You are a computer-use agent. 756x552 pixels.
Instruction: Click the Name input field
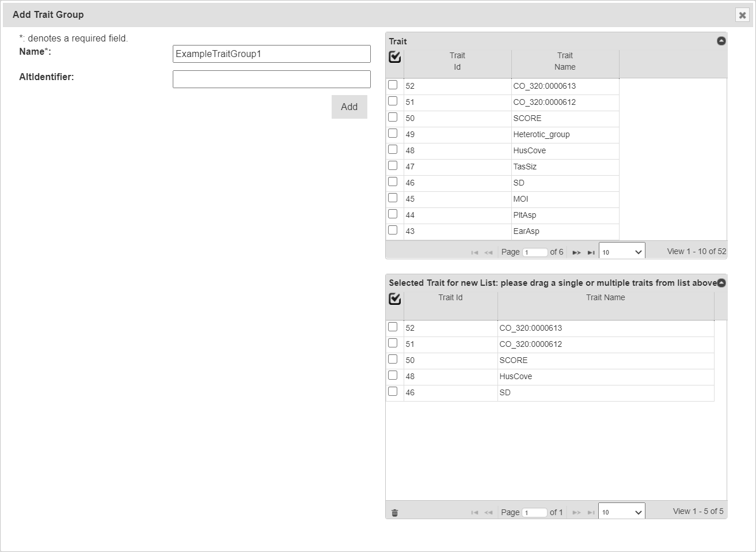[x=271, y=54]
